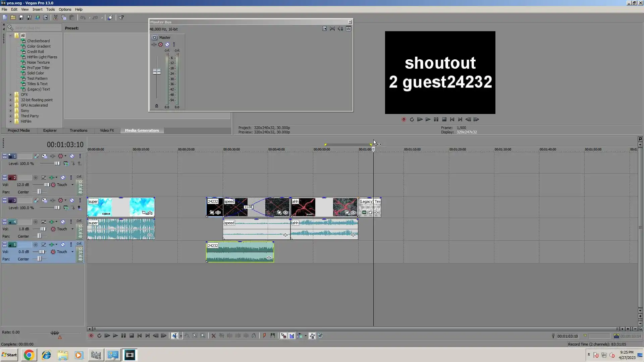Expand the Third Party folder
The height and width of the screenshot is (362, 644).
tap(10, 116)
